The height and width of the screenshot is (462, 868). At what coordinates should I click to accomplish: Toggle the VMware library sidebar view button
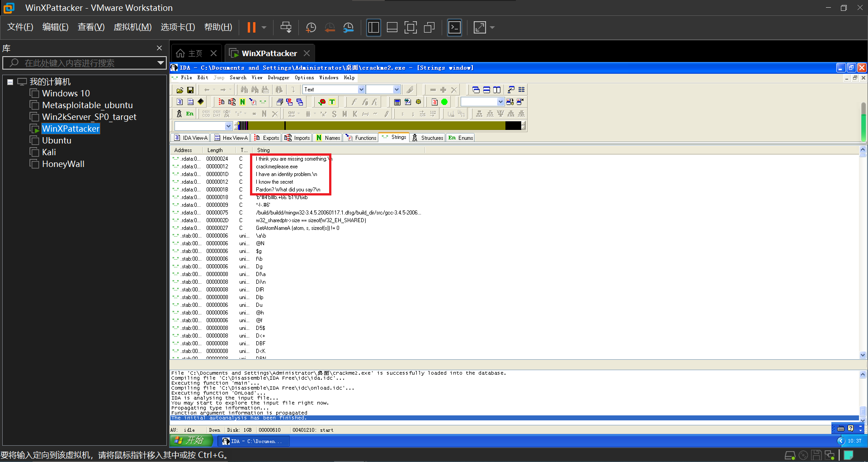pos(373,27)
